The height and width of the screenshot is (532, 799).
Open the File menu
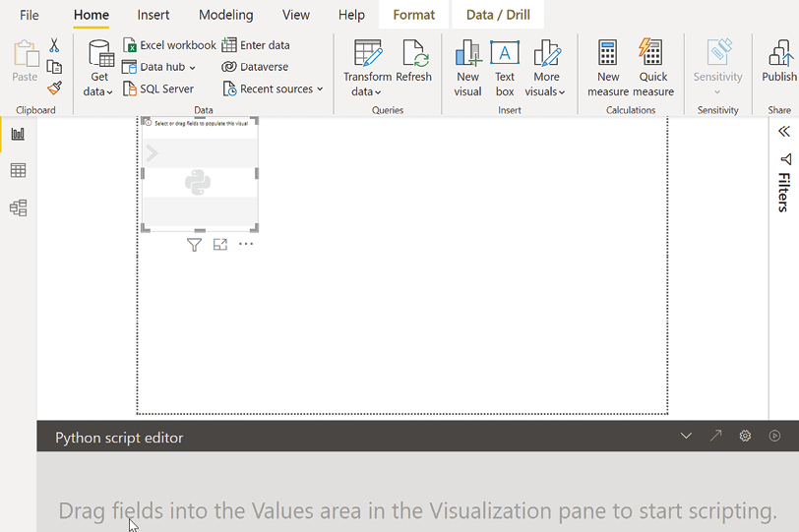click(30, 15)
